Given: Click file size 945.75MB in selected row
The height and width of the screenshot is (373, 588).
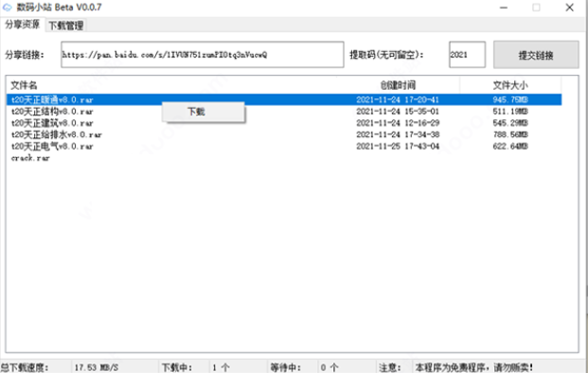Looking at the screenshot, I should tap(510, 99).
